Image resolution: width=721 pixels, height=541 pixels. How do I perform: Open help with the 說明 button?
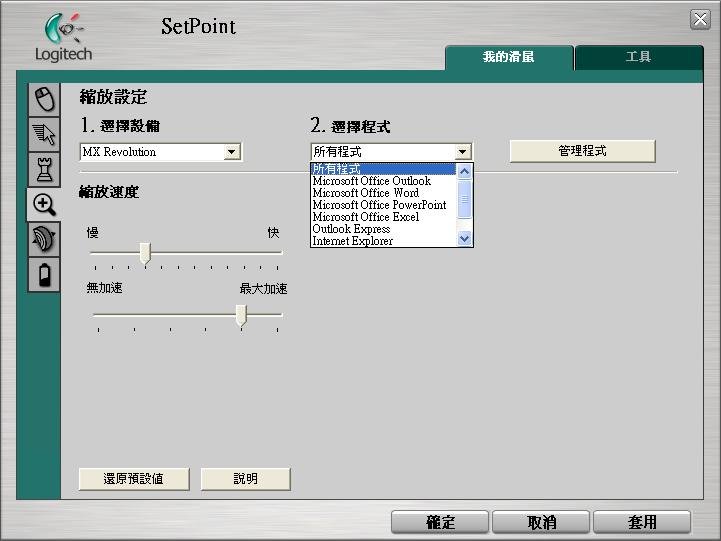pyautogui.click(x=246, y=479)
